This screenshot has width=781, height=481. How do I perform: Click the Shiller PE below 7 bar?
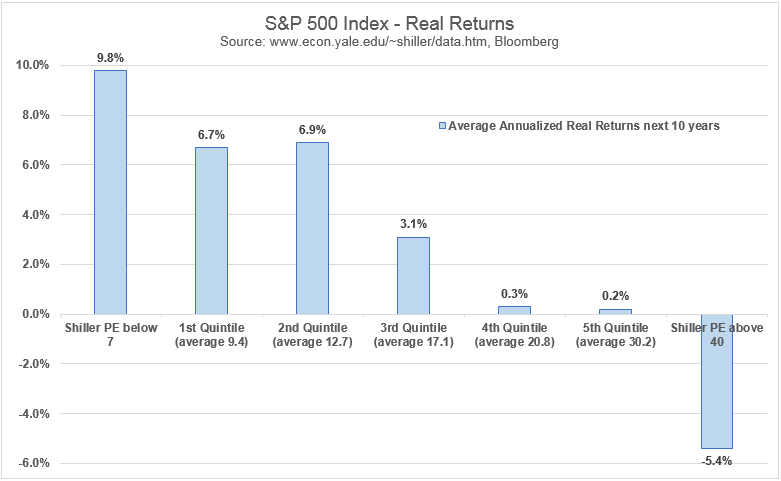pyautogui.click(x=110, y=192)
